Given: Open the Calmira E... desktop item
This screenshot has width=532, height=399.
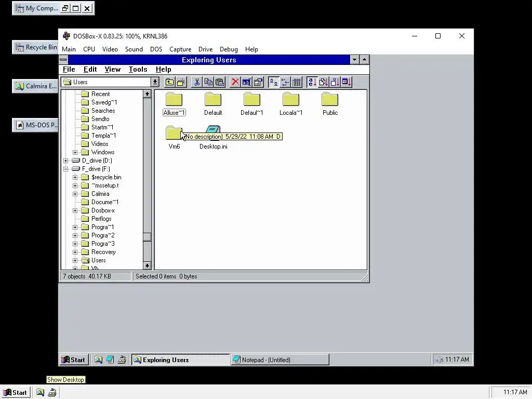Looking at the screenshot, I should point(35,86).
